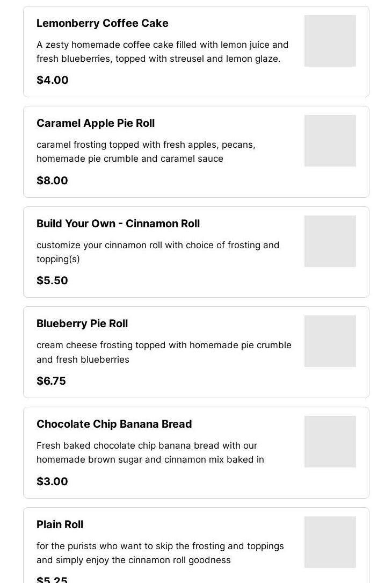Open the Lemonberry Coffee Cake title

click(x=102, y=23)
